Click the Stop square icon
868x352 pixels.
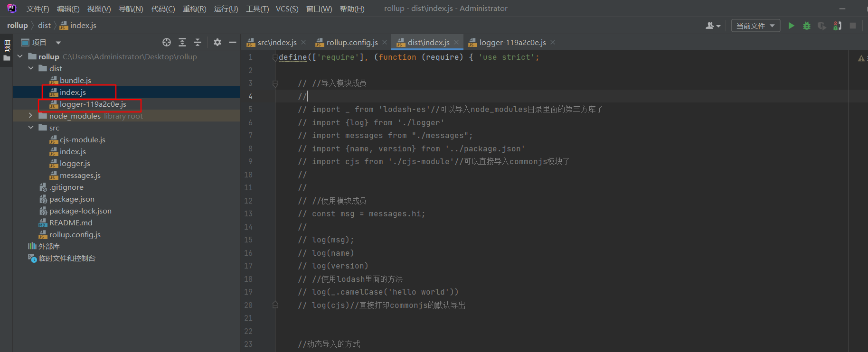pos(853,26)
